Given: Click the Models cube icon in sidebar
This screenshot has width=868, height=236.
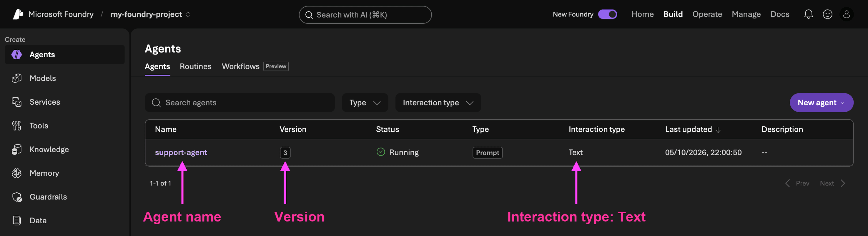Looking at the screenshot, I should tap(16, 78).
